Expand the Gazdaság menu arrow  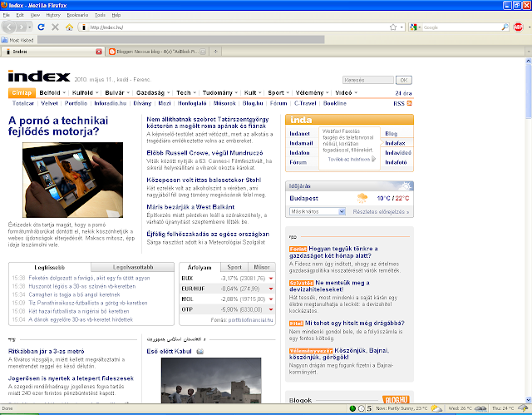tap(168, 92)
